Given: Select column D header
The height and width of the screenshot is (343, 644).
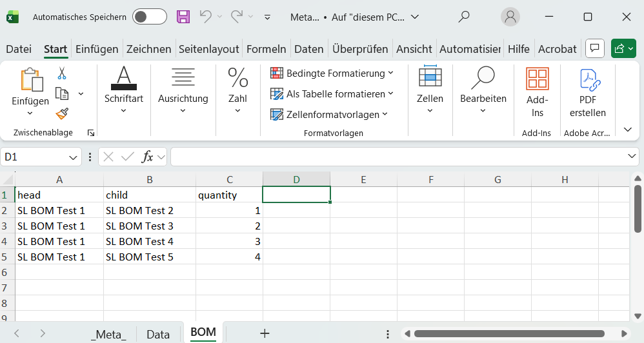Looking at the screenshot, I should tap(297, 180).
